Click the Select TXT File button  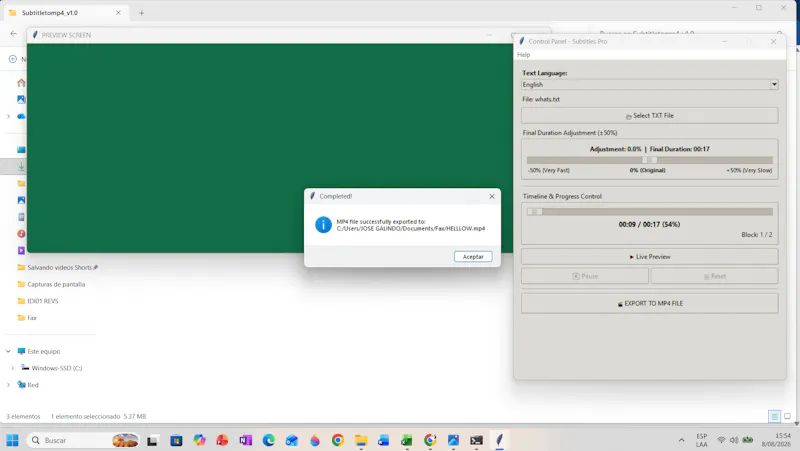coord(649,116)
